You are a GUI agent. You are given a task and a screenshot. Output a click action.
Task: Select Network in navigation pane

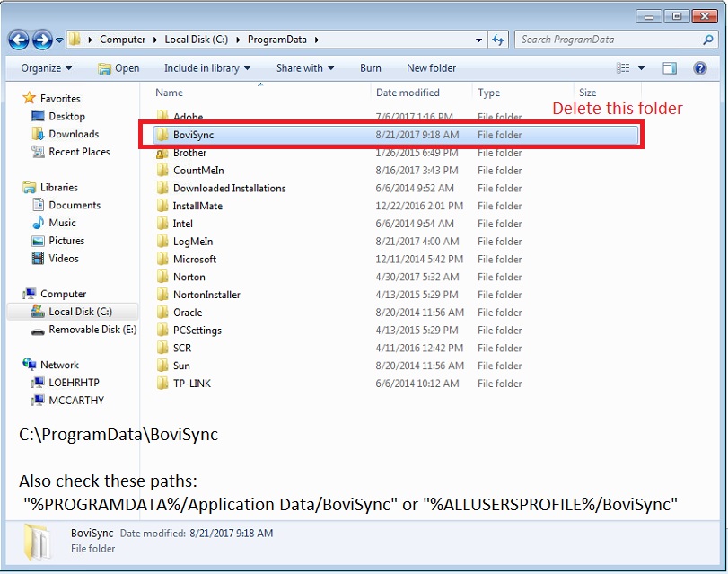point(59,365)
